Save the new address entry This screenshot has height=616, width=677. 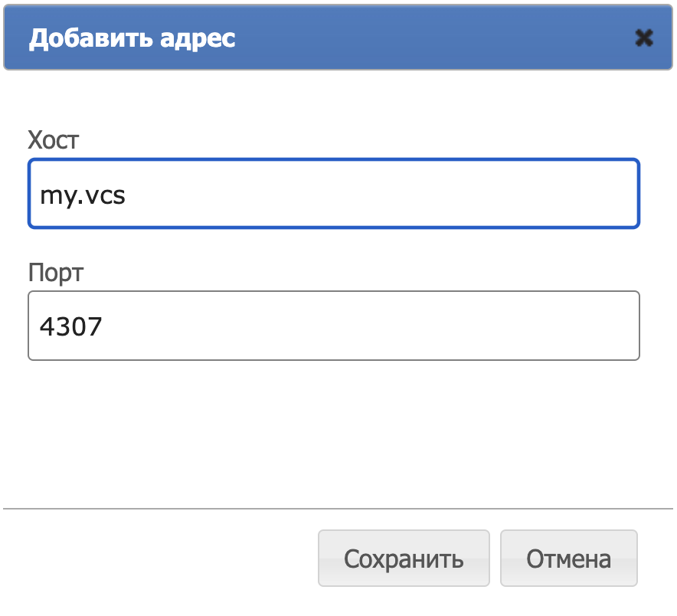[404, 558]
